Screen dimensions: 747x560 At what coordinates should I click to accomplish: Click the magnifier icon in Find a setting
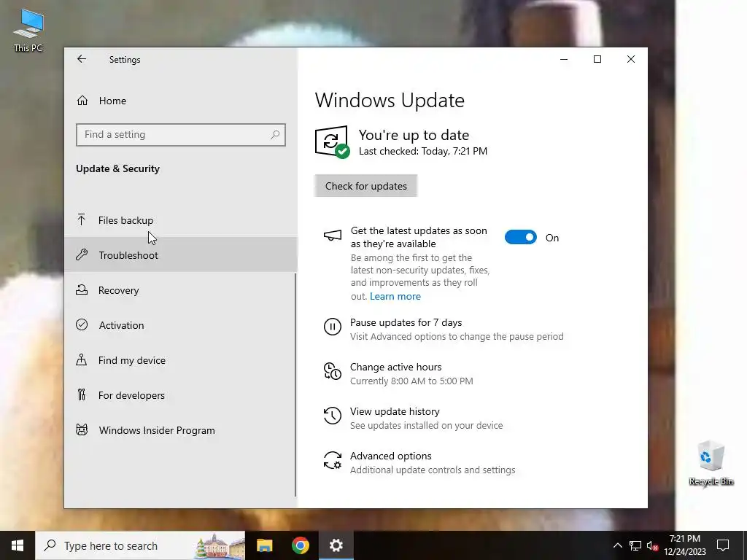(275, 135)
